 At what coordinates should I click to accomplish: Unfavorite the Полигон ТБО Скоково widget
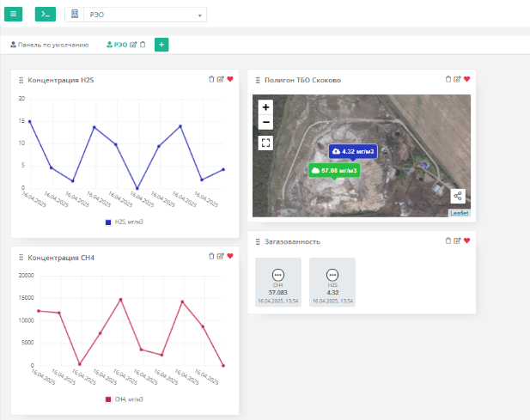click(x=467, y=79)
